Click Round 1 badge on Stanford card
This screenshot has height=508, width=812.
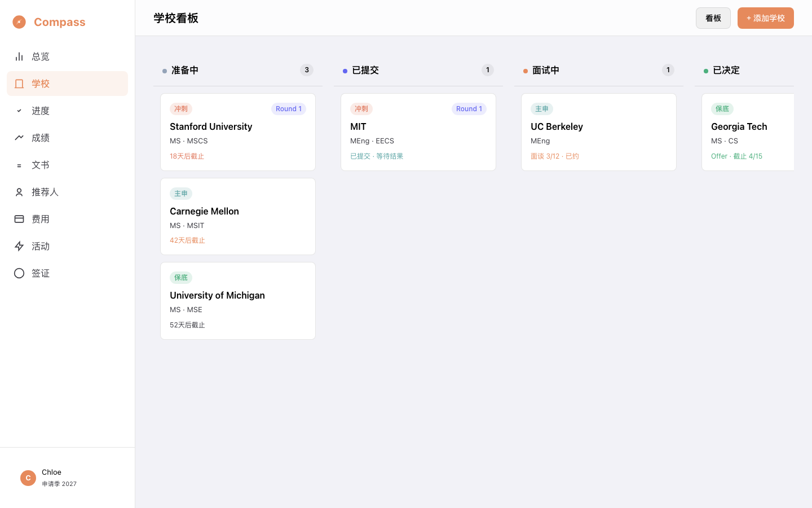(x=289, y=109)
